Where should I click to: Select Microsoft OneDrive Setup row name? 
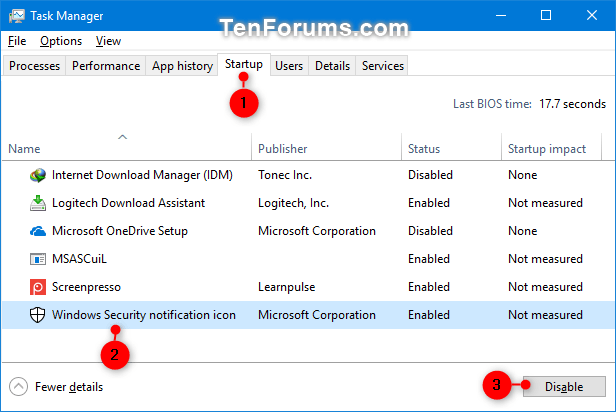tap(120, 231)
